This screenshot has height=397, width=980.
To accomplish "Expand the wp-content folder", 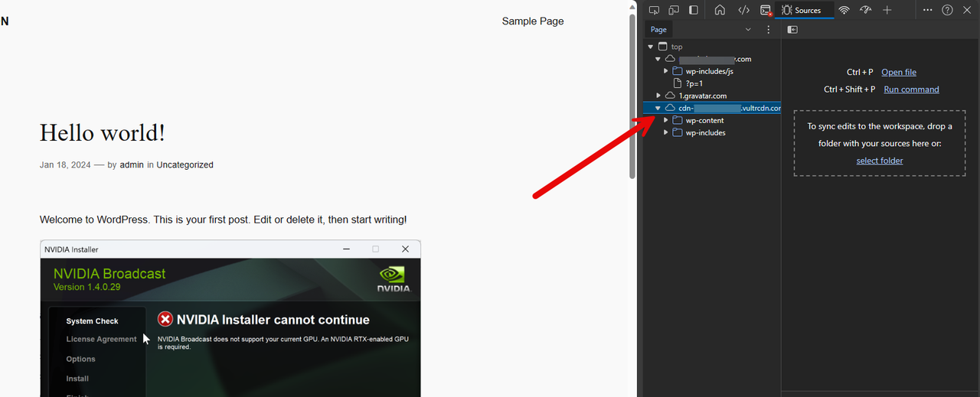I will [666, 120].
